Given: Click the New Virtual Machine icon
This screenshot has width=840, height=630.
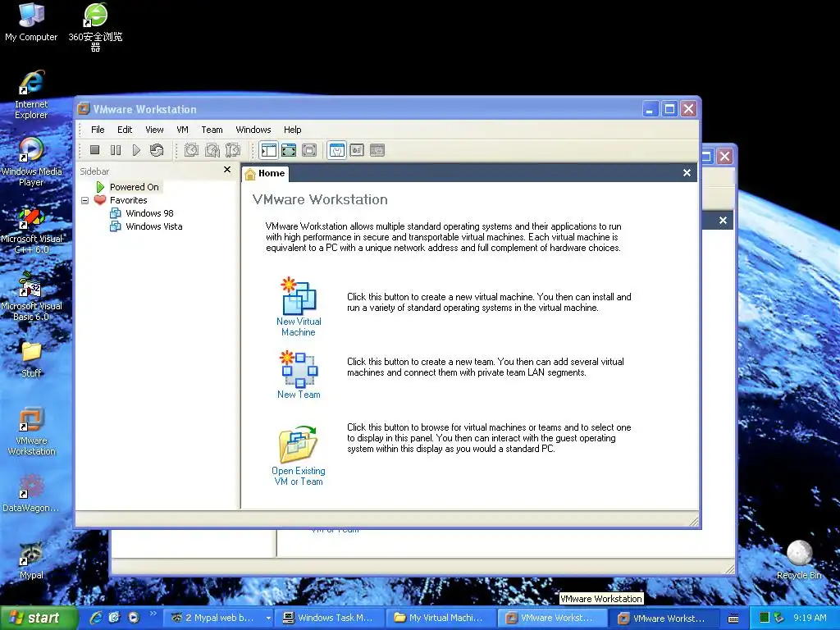Looking at the screenshot, I should coord(299,295).
